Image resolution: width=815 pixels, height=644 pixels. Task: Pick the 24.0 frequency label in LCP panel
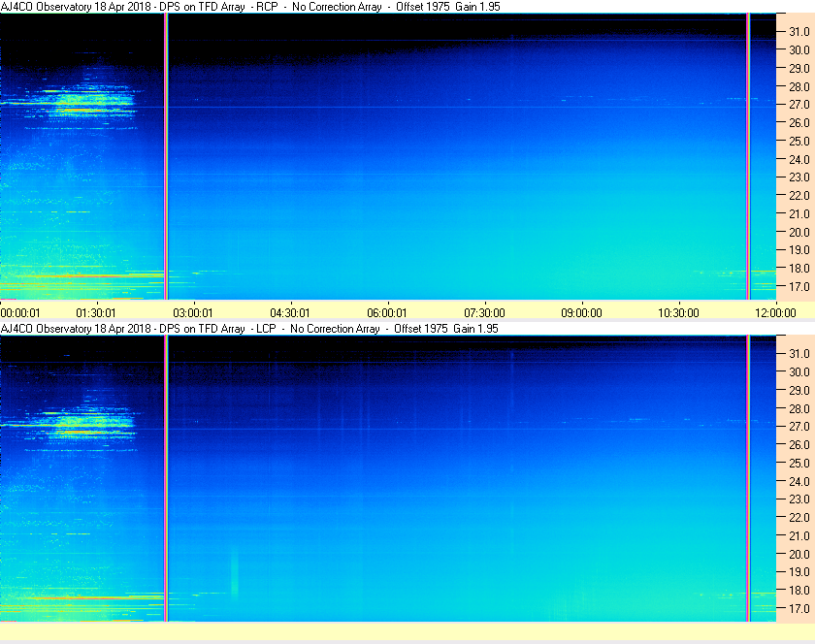pos(799,481)
